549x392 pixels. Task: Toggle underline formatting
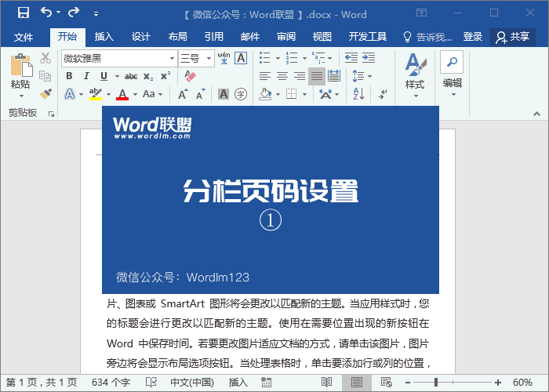click(x=104, y=76)
